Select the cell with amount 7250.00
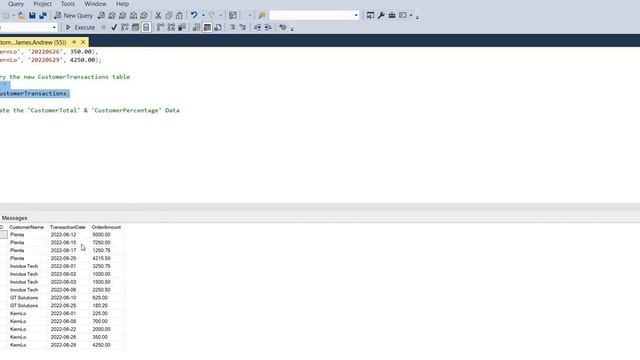The height and width of the screenshot is (360, 640). point(107,242)
